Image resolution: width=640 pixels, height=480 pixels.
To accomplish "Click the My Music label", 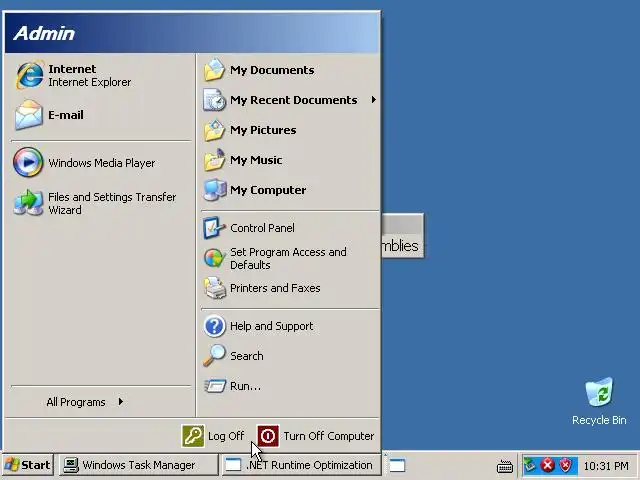I will click(256, 160).
